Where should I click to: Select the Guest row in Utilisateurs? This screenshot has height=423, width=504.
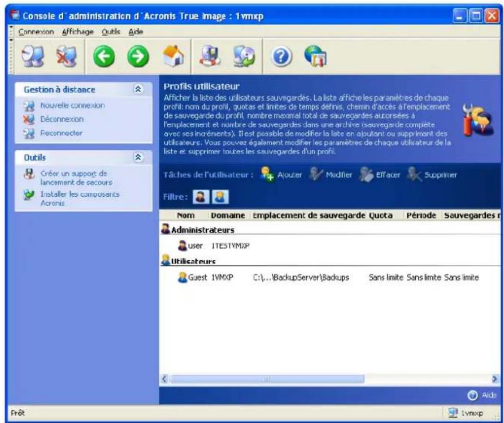click(330, 278)
